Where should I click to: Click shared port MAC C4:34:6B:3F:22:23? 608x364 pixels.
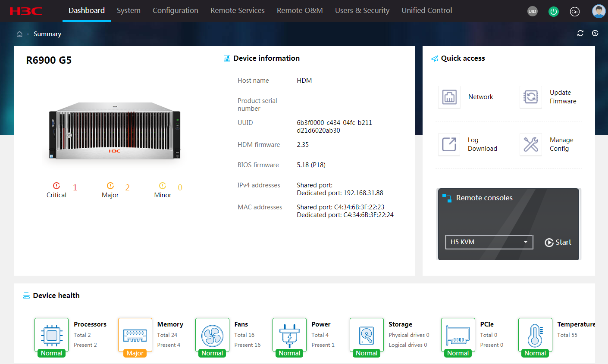[359, 207]
